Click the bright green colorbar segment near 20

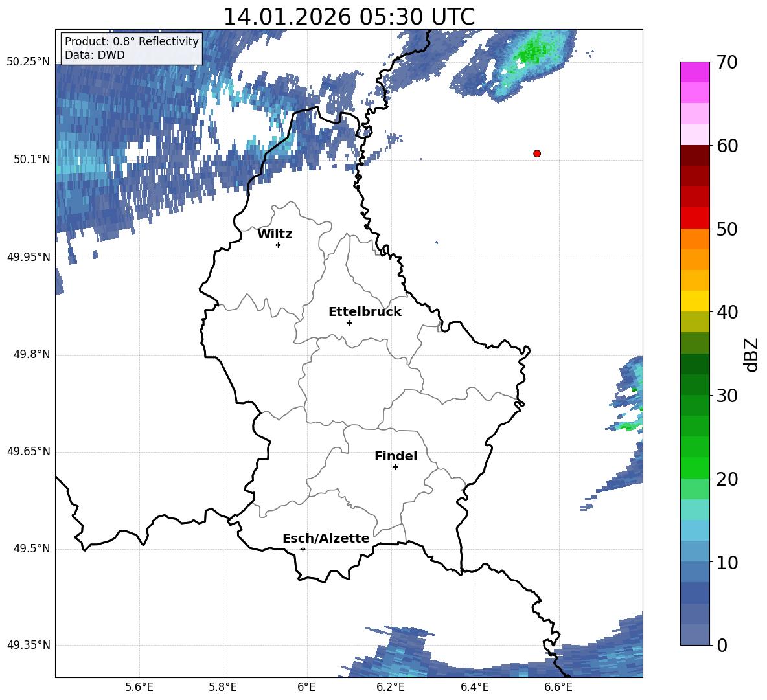pyautogui.click(x=694, y=468)
